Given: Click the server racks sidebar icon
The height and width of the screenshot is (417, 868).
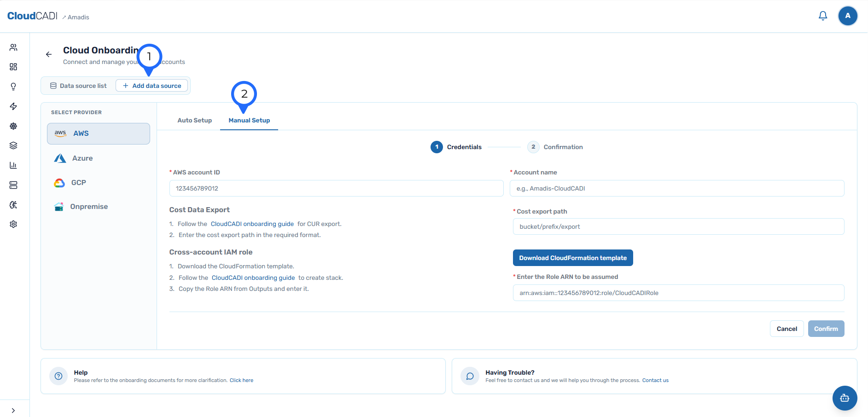Looking at the screenshot, I should (13, 185).
